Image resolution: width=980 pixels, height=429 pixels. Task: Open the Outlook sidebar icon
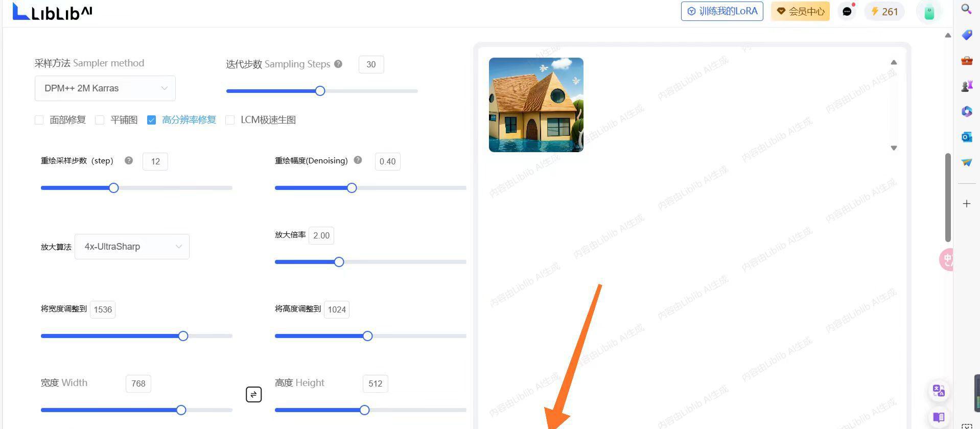coord(966,137)
